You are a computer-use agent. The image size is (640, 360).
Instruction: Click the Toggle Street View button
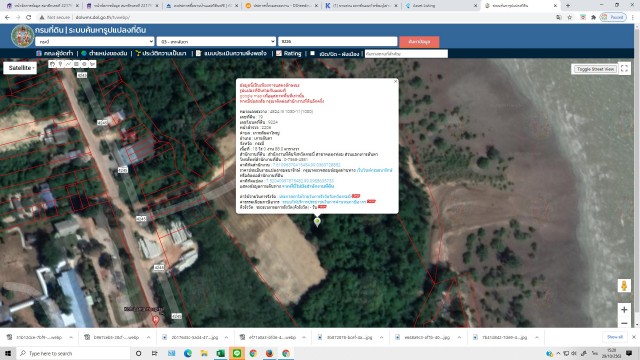(596, 69)
